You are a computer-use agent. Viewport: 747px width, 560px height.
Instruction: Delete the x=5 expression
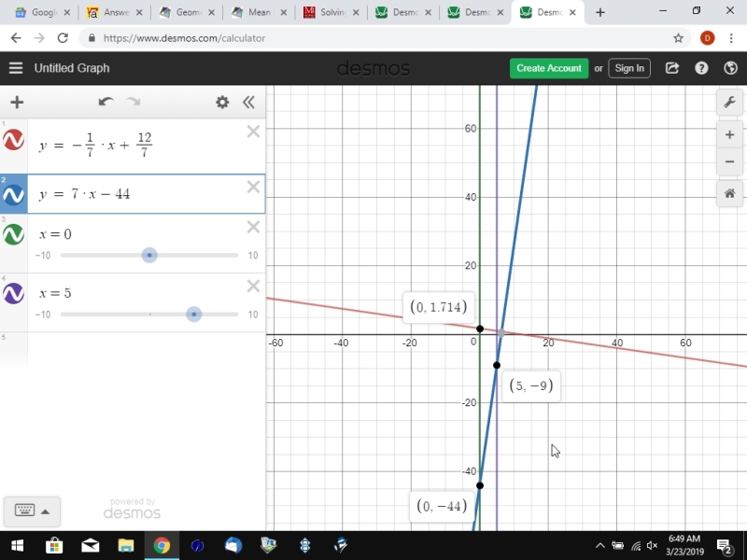click(253, 286)
